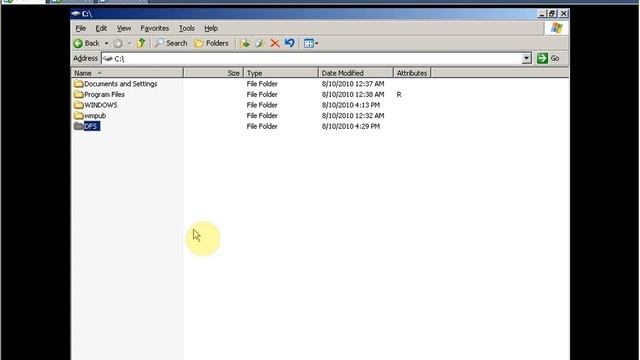
Task: Delete the selected item with red X
Action: (x=275, y=43)
